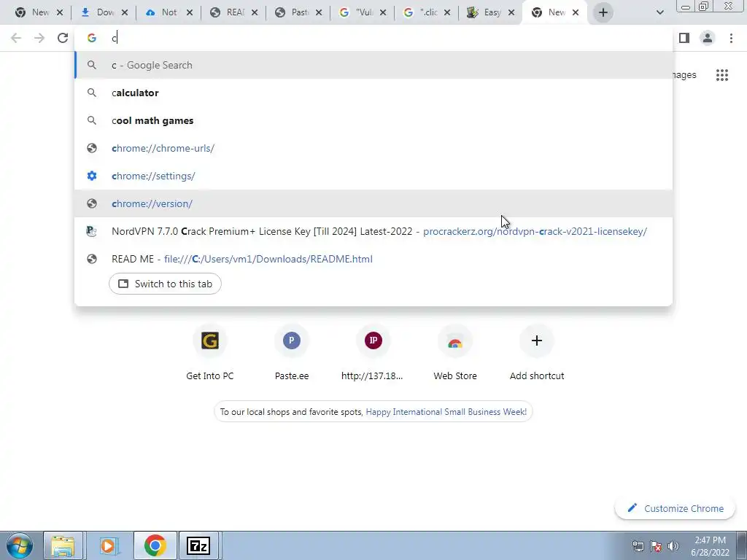The width and height of the screenshot is (747, 560).
Task: Go forward with the forward arrow
Action: click(39, 38)
